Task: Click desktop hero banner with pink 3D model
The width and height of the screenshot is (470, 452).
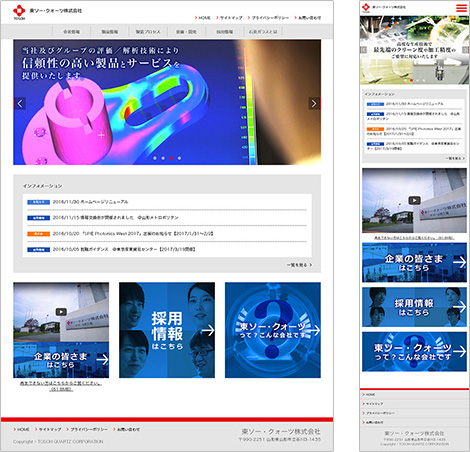Action: click(167, 102)
